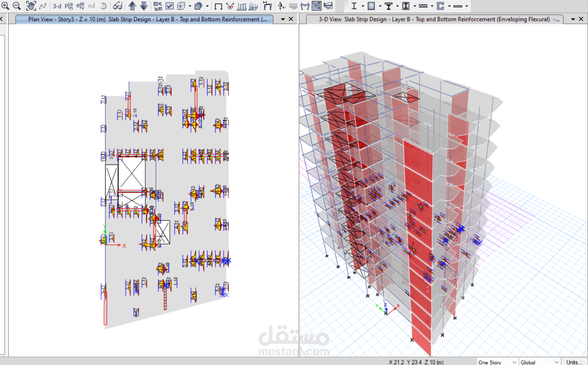588x365 pixels.
Task: Open dropdown next to composite beam icon
Action: point(397,6)
